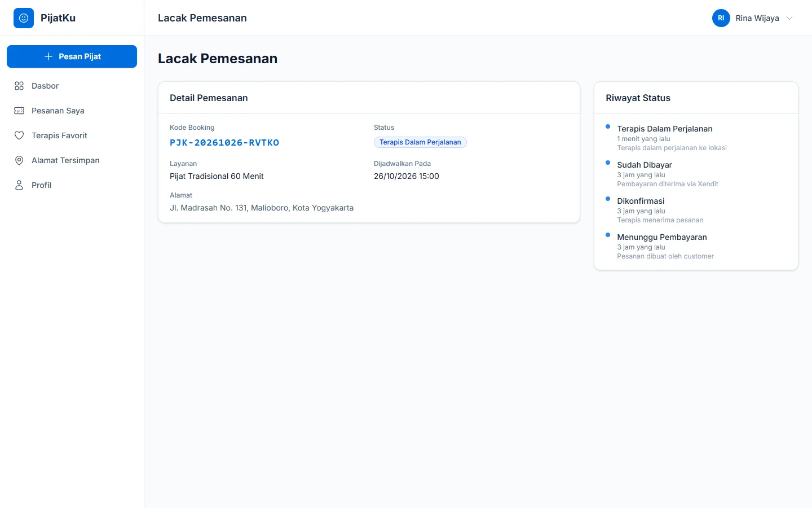
Task: Click the Pesanan Saya ticket icon
Action: tap(19, 111)
